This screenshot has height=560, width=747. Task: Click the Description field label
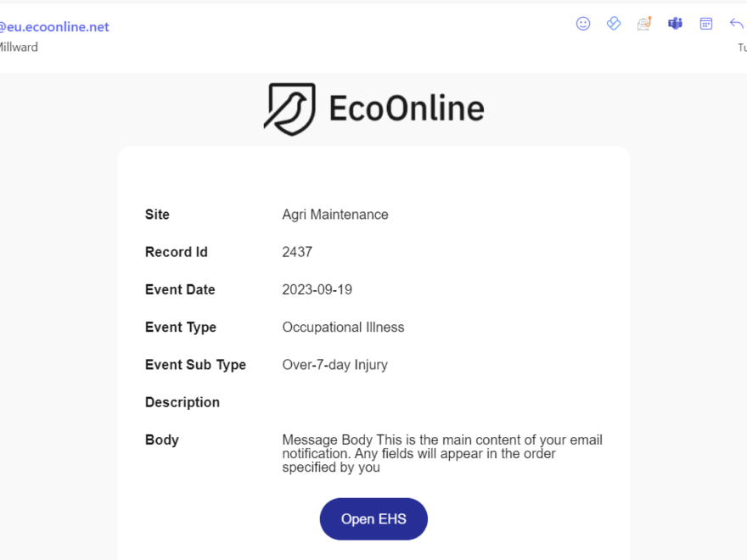(183, 402)
